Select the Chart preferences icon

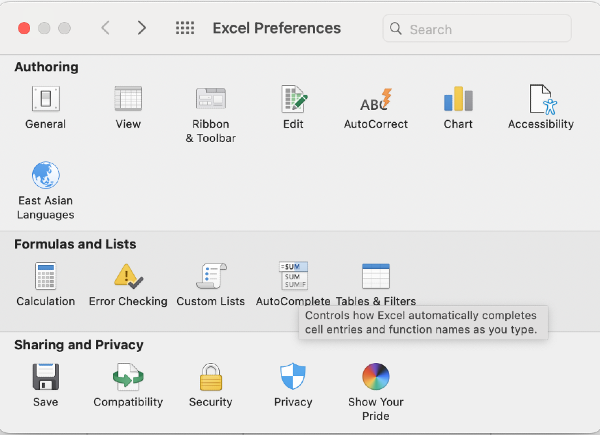[x=458, y=100]
